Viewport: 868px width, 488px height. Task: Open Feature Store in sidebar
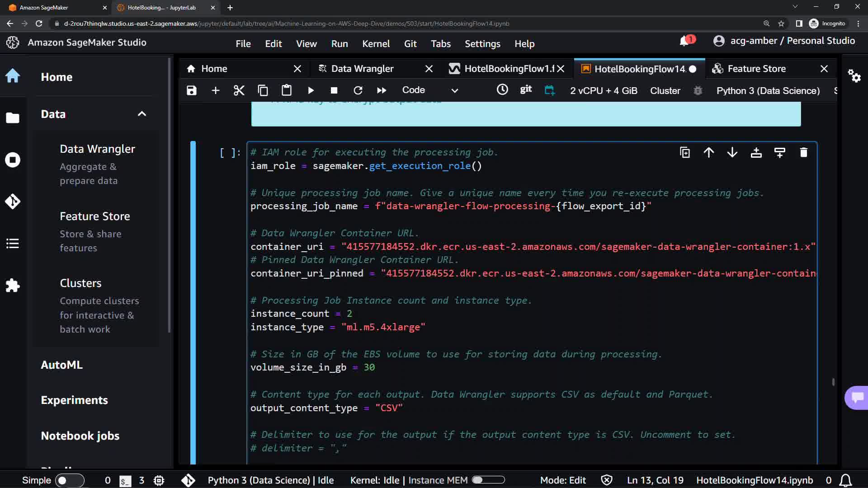point(95,216)
